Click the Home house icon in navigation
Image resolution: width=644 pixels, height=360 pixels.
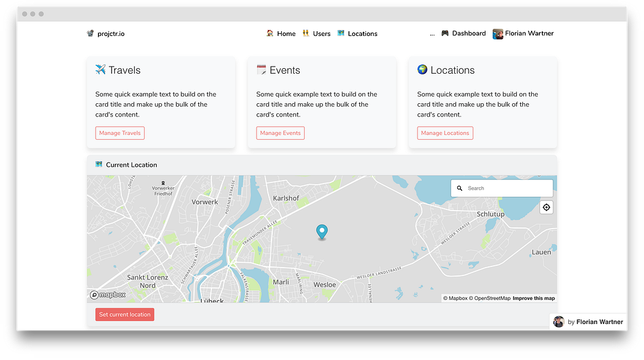pyautogui.click(x=270, y=34)
